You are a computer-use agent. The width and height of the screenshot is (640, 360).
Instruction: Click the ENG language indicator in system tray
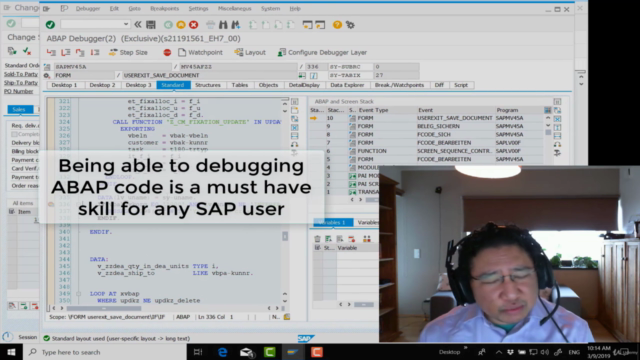click(574, 352)
